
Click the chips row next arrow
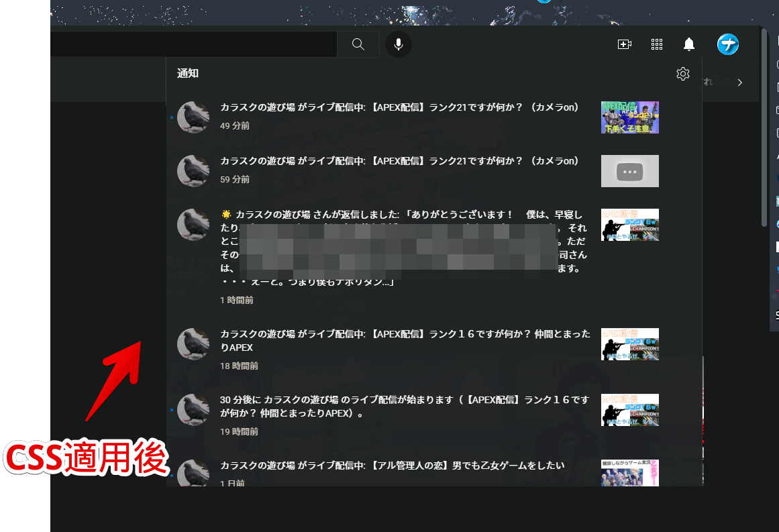[740, 83]
